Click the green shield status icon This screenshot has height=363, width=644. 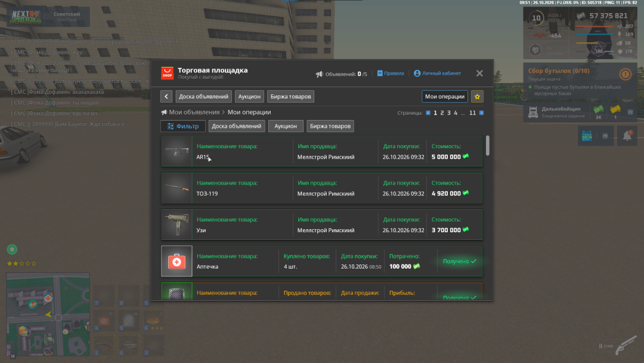coord(12,249)
